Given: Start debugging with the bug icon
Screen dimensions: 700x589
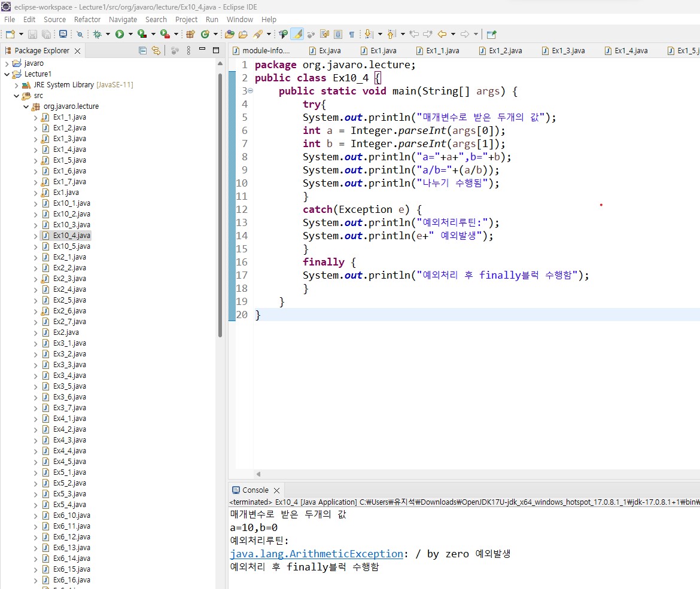Looking at the screenshot, I should pyautogui.click(x=98, y=34).
